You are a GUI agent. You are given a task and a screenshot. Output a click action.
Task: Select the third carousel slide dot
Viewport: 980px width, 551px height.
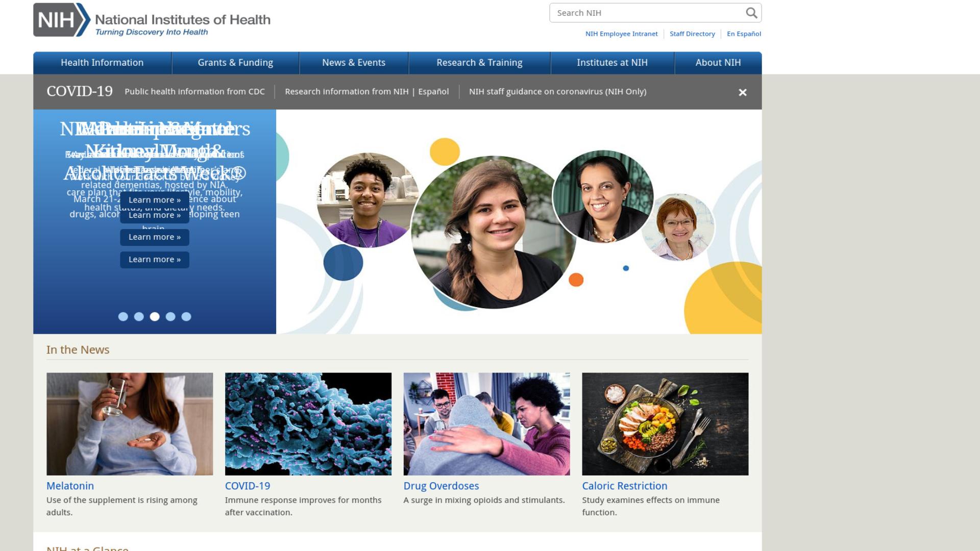[x=155, y=317]
